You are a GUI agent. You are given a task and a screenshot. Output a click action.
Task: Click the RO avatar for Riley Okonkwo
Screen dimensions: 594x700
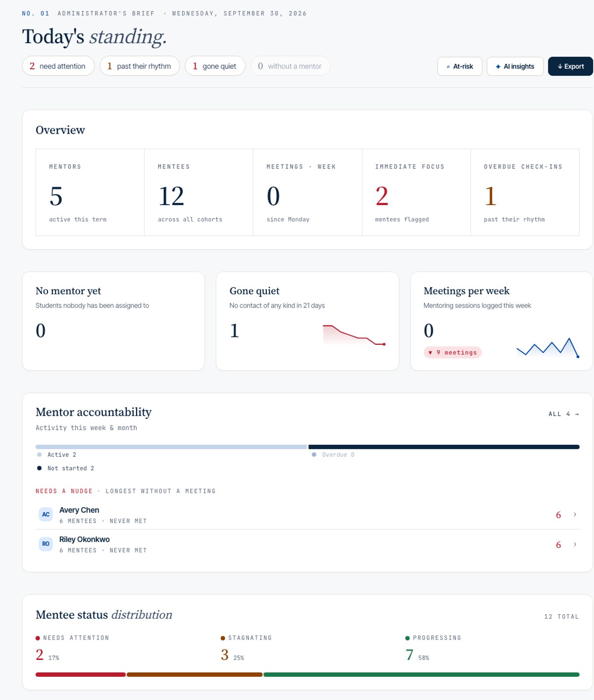point(46,543)
